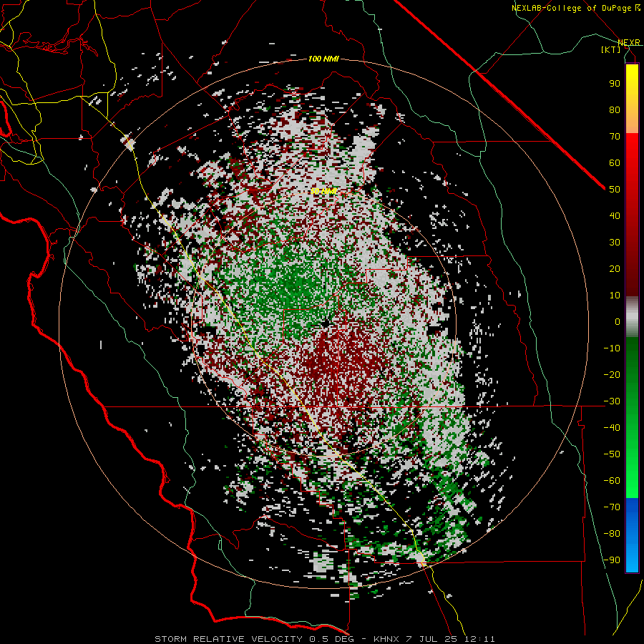The height and width of the screenshot is (644, 644).
Task: Click the 60 value on velocity scale
Action: pyautogui.click(x=615, y=163)
